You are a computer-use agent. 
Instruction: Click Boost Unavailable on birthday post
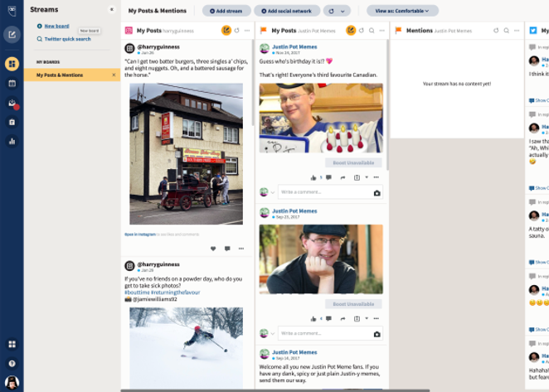pyautogui.click(x=353, y=162)
